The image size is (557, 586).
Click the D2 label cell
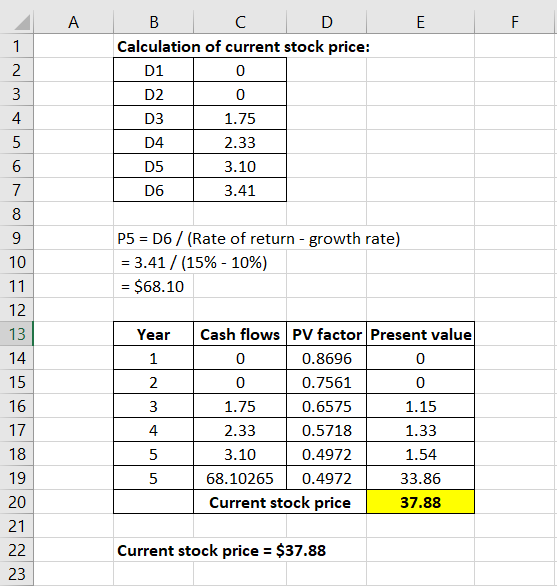154,94
